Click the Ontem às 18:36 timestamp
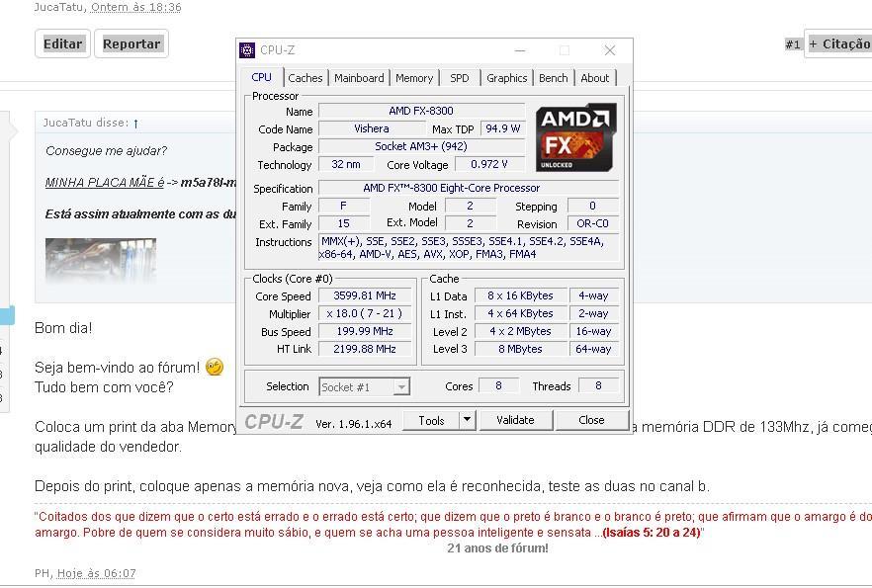872x588 pixels. 135,7
